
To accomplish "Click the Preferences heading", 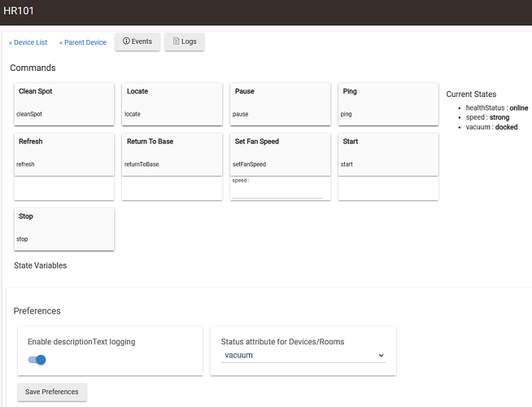I will 37,311.
